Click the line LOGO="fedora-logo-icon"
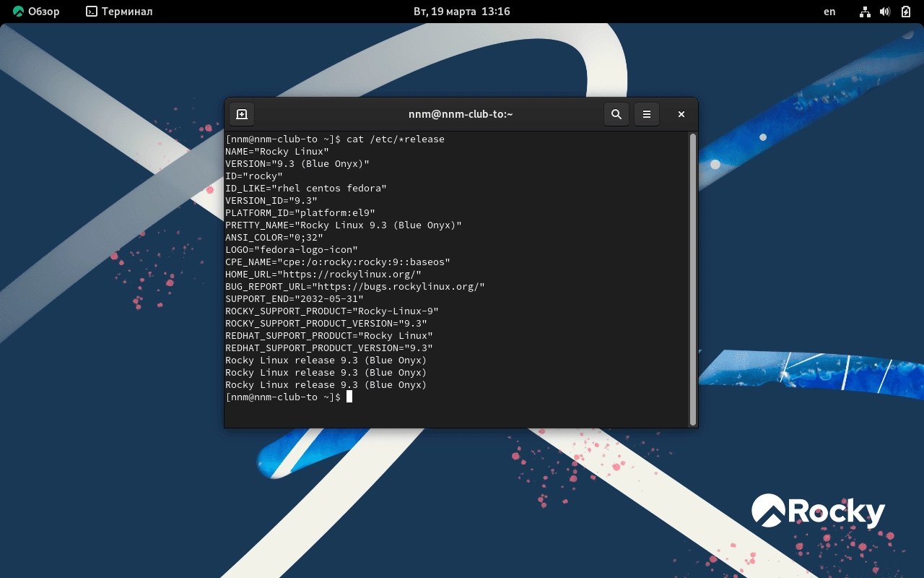 292,249
